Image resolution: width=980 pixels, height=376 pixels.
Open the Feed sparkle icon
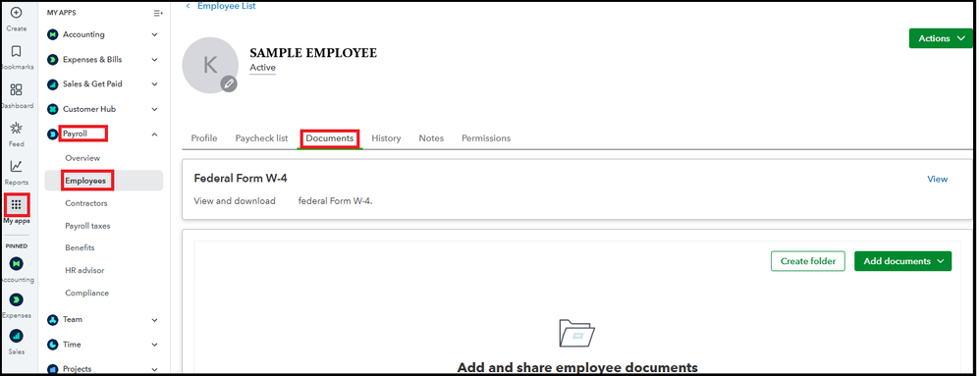[x=17, y=128]
